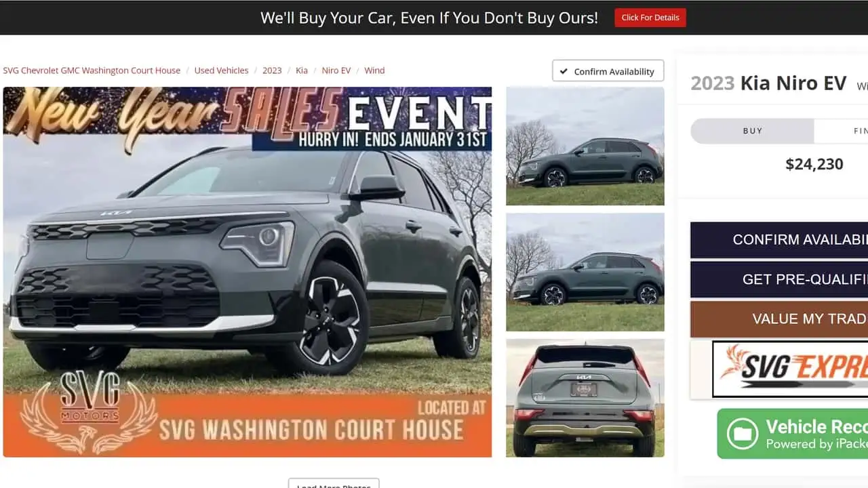Select the rear-view Kia thumbnail
Screen dimensions: 868x488
click(585, 398)
